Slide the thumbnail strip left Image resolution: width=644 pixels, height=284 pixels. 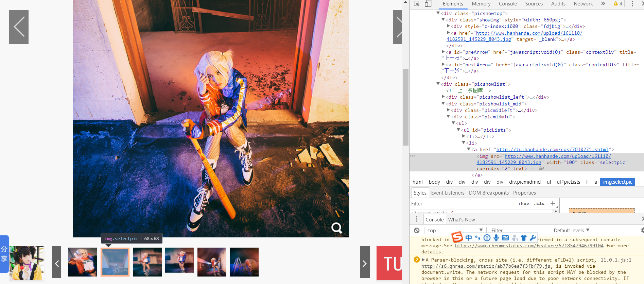56,262
